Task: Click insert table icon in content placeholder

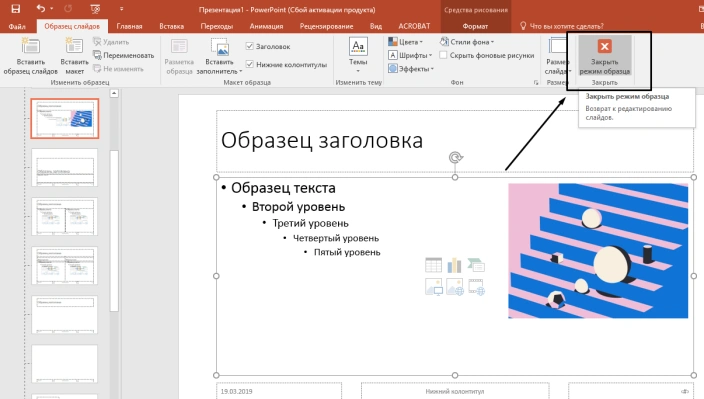Action: coord(433,265)
